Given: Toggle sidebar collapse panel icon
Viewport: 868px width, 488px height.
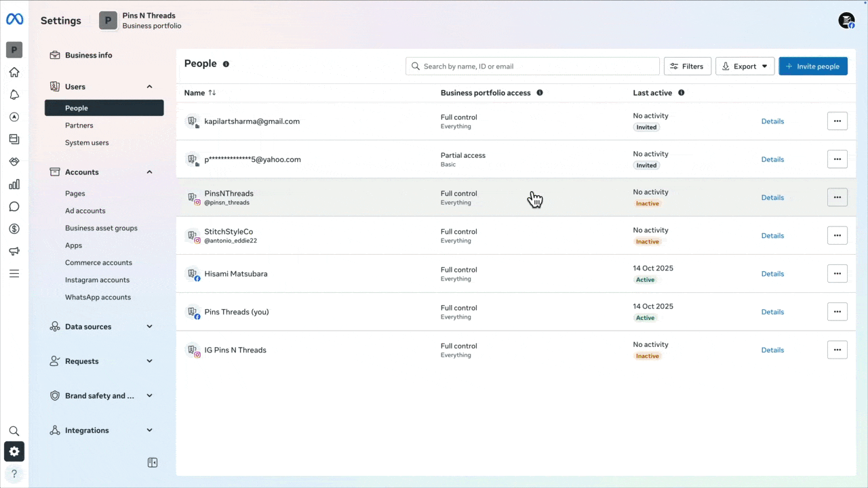Looking at the screenshot, I should point(153,462).
